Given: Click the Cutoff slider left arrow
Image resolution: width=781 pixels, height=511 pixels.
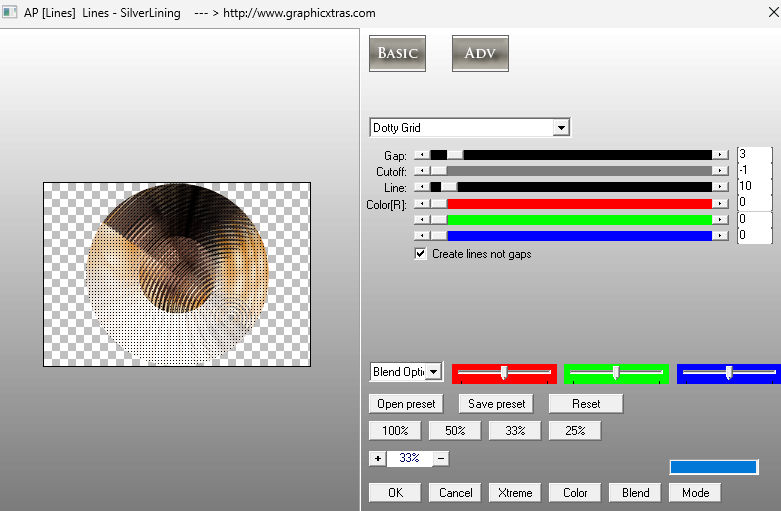Looking at the screenshot, I should click(x=419, y=171).
